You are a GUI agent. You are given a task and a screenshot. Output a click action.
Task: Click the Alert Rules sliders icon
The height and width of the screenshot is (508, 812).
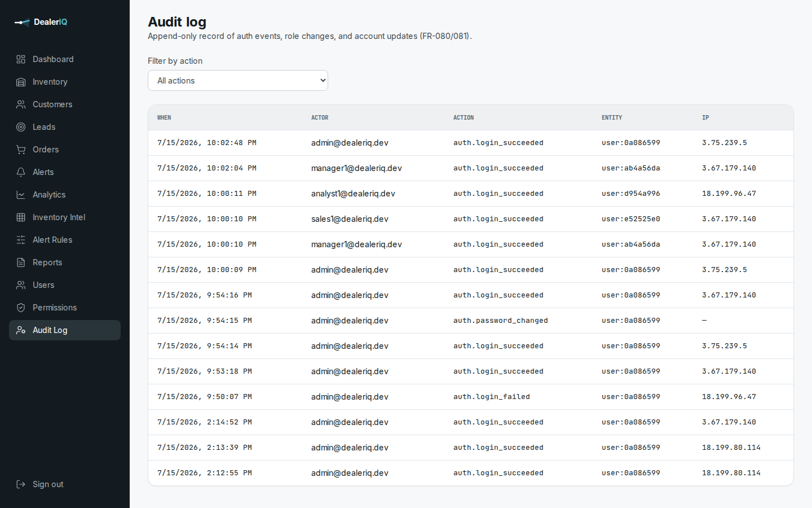click(21, 240)
